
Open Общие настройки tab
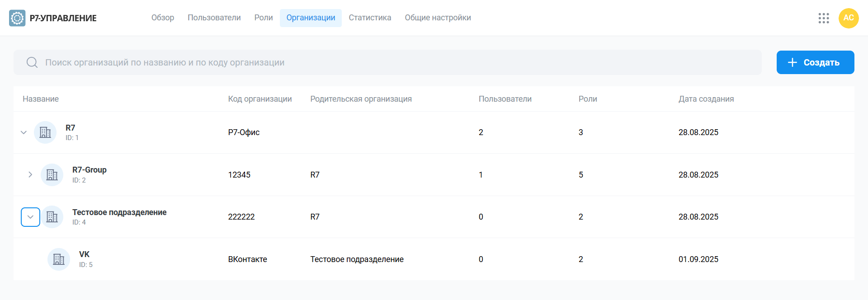(x=438, y=18)
